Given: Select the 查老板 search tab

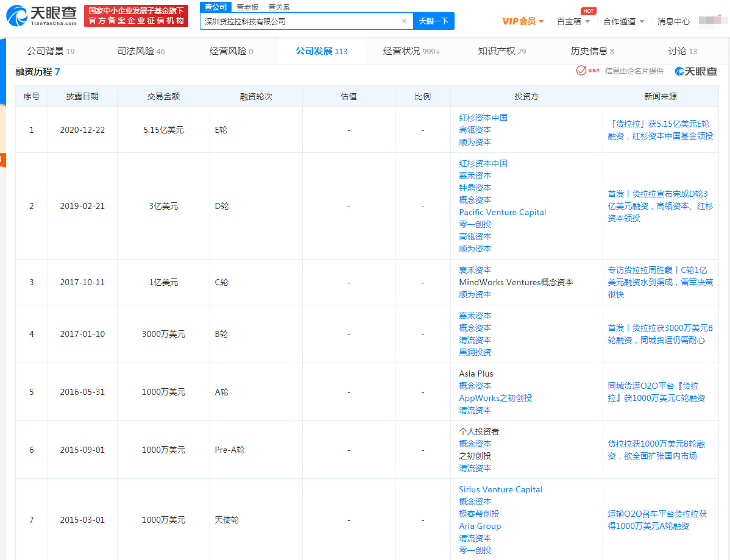Looking at the screenshot, I should 247,7.
